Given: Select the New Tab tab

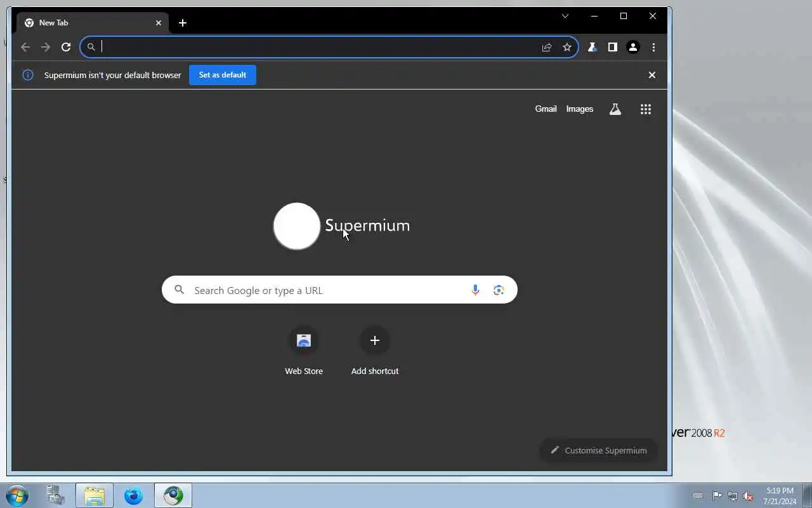Looking at the screenshot, I should [x=93, y=23].
